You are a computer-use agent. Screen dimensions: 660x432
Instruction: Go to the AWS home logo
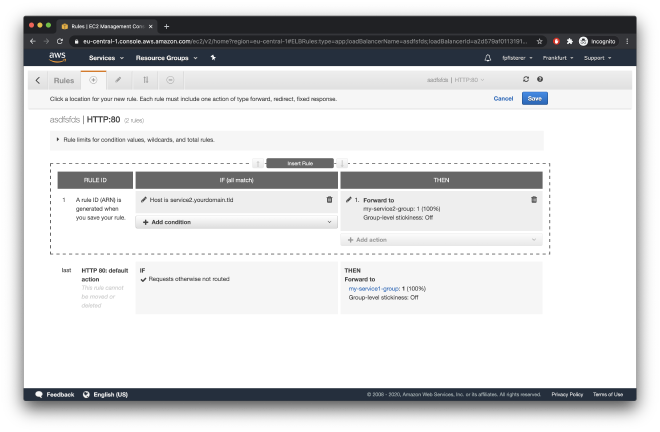point(57,57)
